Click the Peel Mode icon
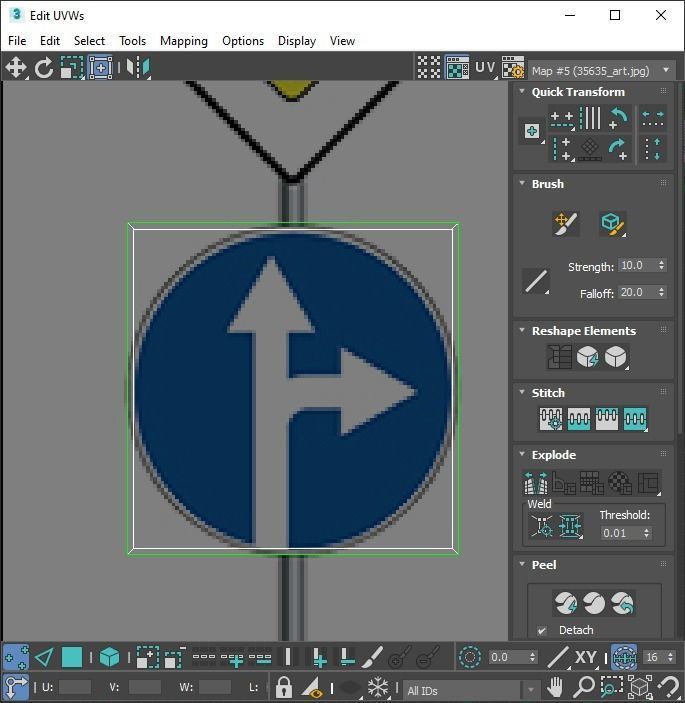This screenshot has height=703, width=685. (594, 603)
